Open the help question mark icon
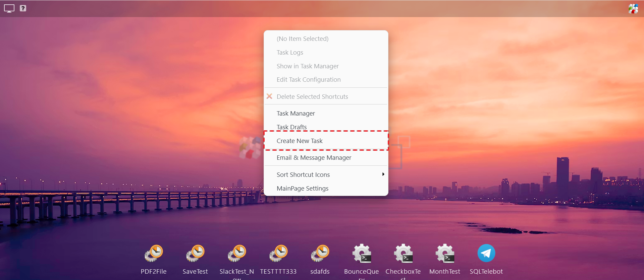 click(x=23, y=8)
